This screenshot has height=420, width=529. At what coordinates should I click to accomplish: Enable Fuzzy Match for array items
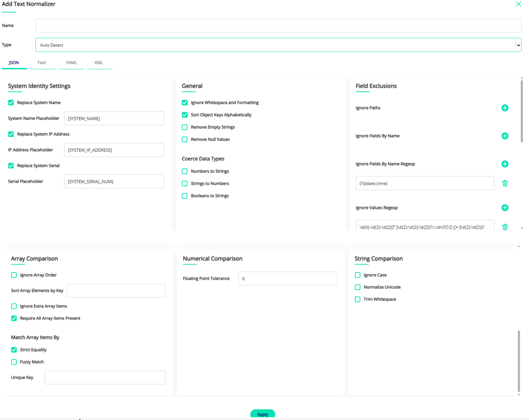coord(14,362)
